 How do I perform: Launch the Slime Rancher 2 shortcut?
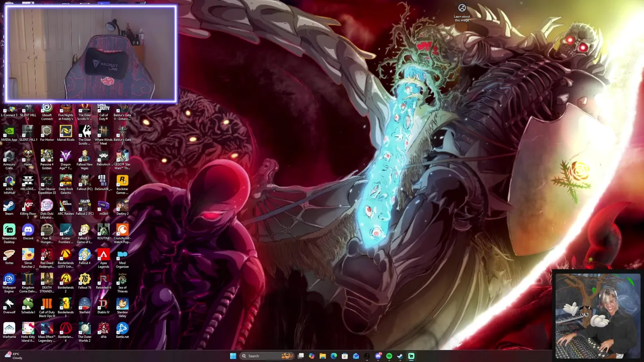[28, 259]
